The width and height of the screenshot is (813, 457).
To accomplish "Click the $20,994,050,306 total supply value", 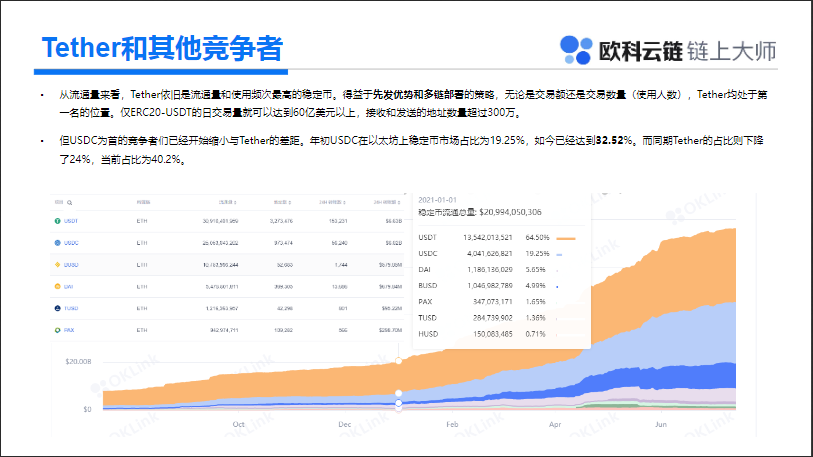I will 510,212.
